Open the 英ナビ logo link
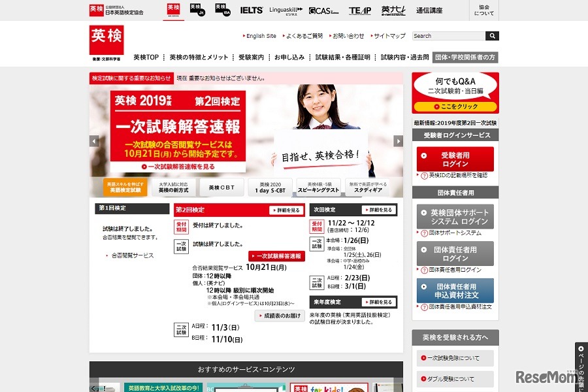 pyautogui.click(x=393, y=10)
